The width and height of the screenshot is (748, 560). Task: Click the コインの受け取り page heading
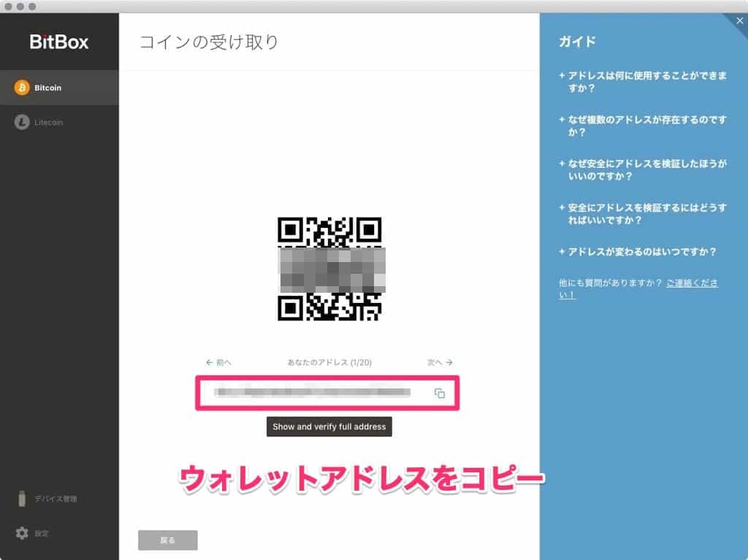click(x=208, y=42)
